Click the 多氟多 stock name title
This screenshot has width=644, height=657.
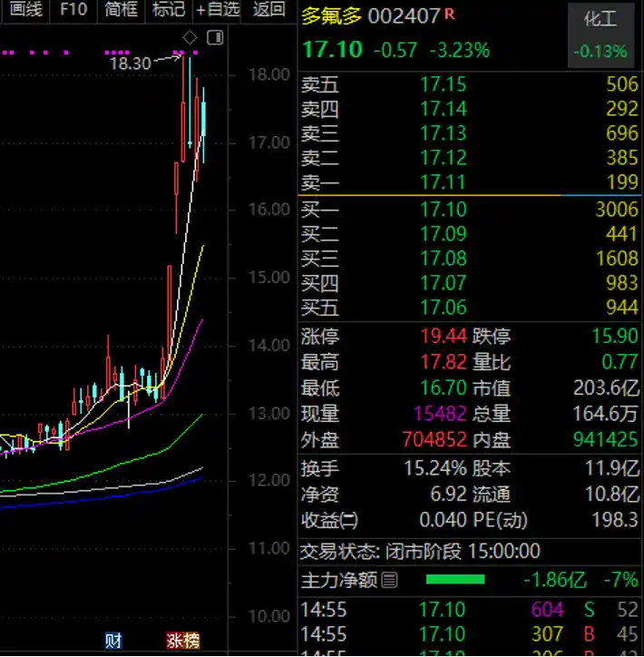[x=331, y=15]
